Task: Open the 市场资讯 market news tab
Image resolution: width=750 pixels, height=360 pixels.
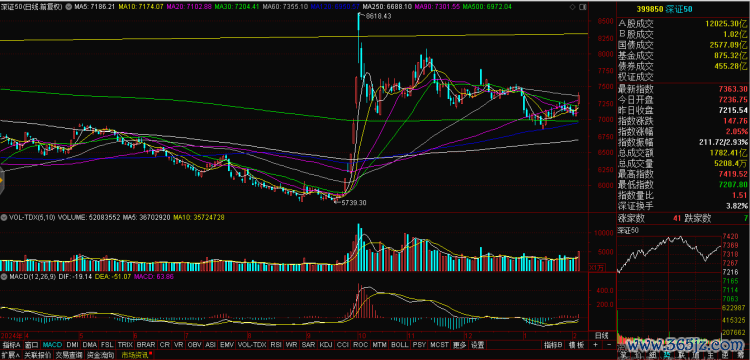Action: click(135, 355)
